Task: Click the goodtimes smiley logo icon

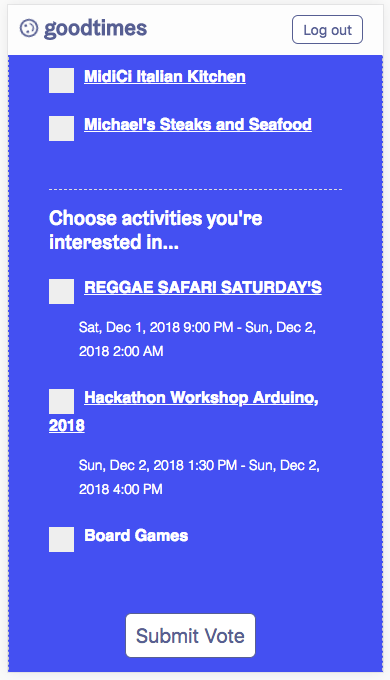Action: [x=29, y=29]
